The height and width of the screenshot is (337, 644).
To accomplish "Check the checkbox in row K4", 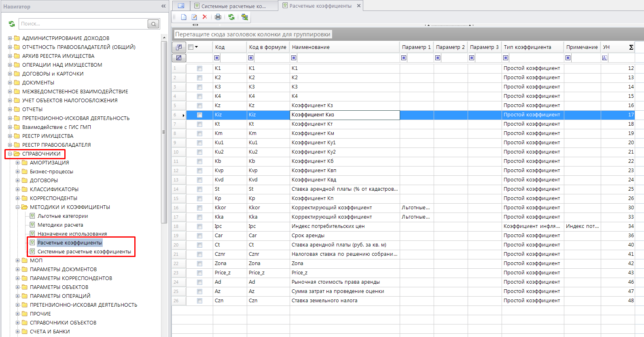I will pos(199,96).
